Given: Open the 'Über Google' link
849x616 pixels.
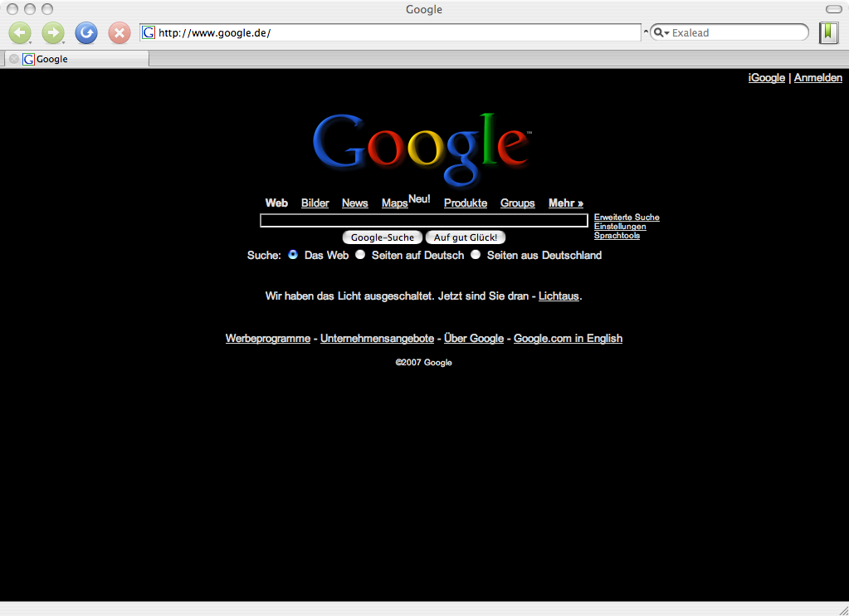Looking at the screenshot, I should tap(474, 338).
